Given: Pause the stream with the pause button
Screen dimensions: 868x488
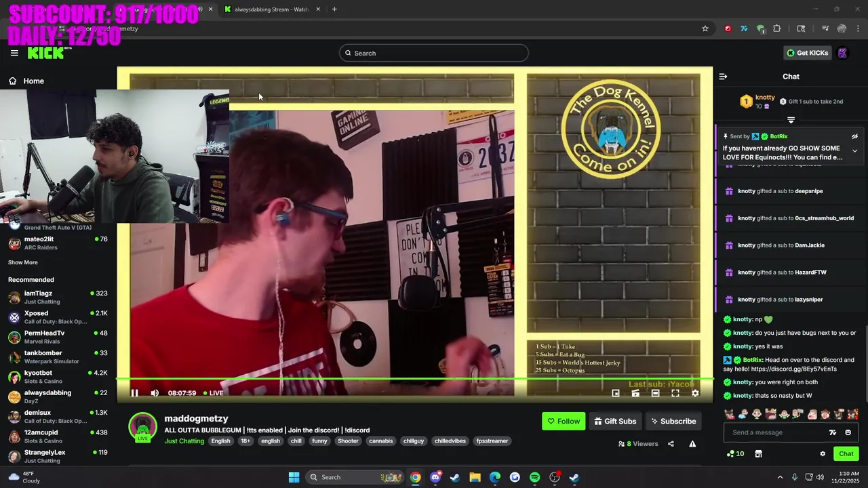Looking at the screenshot, I should pos(134,393).
